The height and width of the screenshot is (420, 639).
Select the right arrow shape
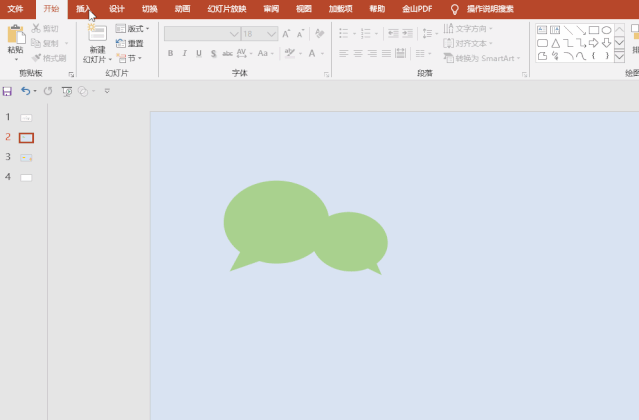(593, 43)
